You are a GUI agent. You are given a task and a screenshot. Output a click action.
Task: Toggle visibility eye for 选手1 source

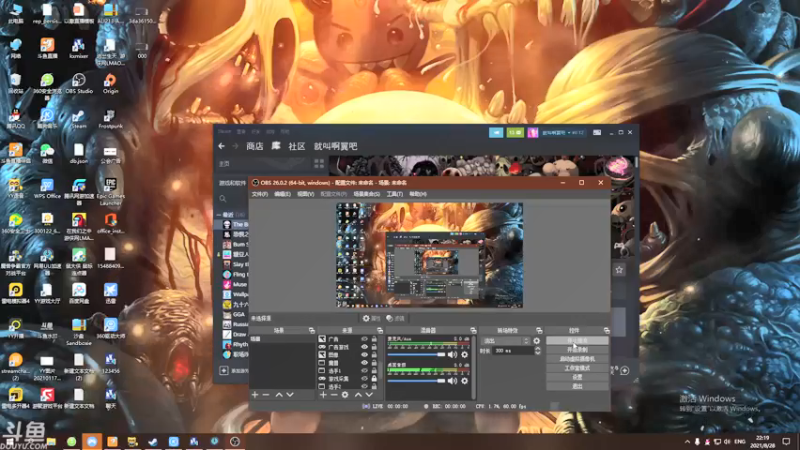pos(364,371)
